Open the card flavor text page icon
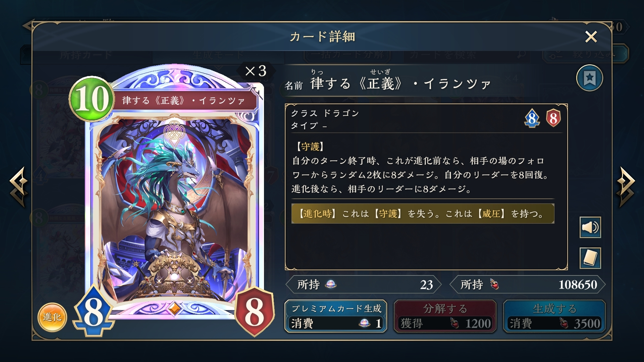644x362 pixels. [x=590, y=258]
